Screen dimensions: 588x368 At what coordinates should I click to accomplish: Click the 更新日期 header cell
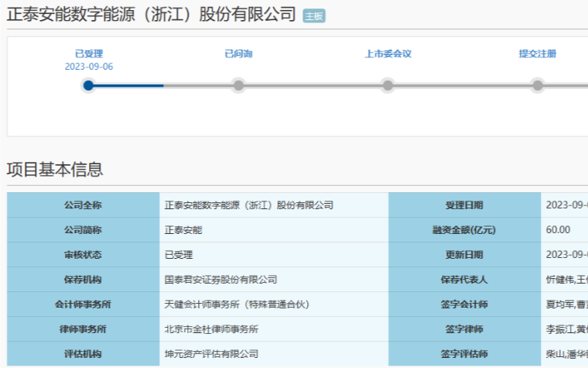point(465,255)
